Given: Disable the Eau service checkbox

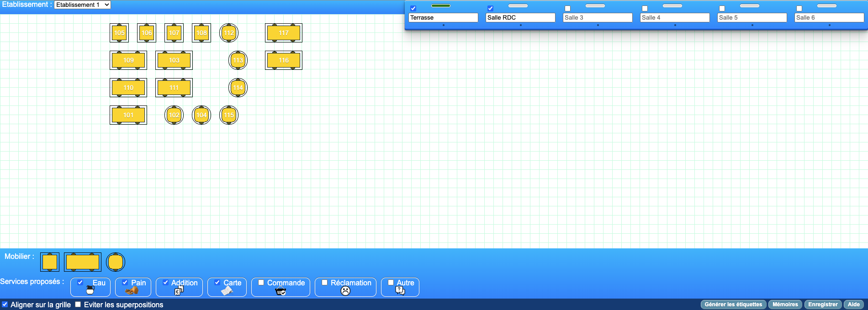Looking at the screenshot, I should (80, 283).
